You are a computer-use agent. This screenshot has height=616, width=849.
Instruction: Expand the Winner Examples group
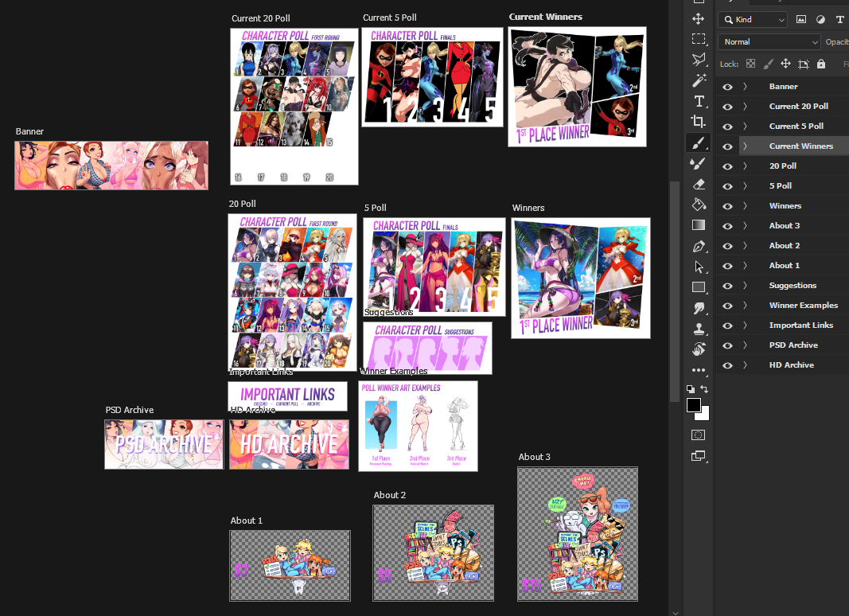tap(745, 305)
